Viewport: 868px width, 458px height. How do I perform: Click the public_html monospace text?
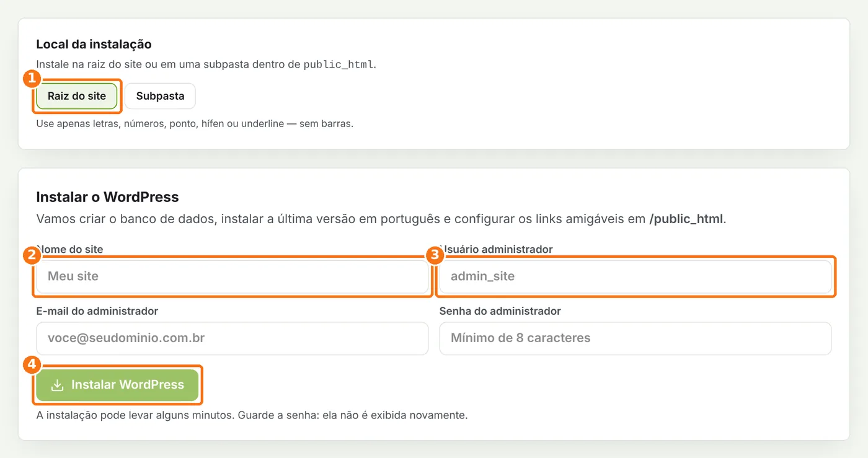[339, 64]
